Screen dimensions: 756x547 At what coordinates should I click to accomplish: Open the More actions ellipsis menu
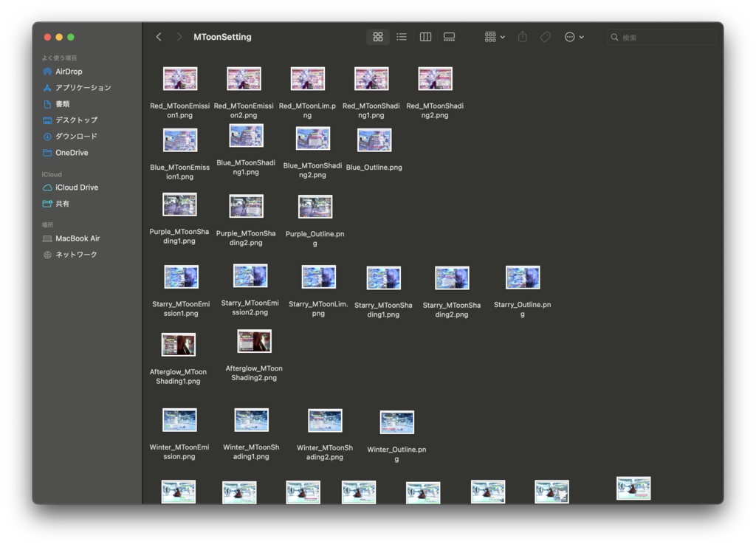[x=574, y=37]
